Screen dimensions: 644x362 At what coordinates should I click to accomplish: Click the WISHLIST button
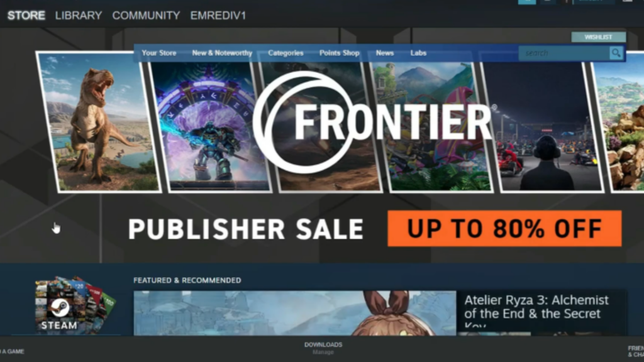pos(599,37)
